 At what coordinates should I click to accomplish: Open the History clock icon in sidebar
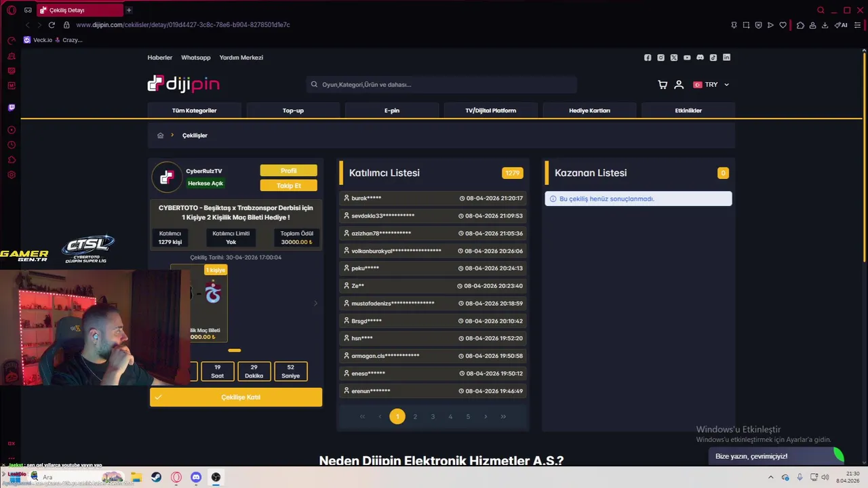click(12, 145)
